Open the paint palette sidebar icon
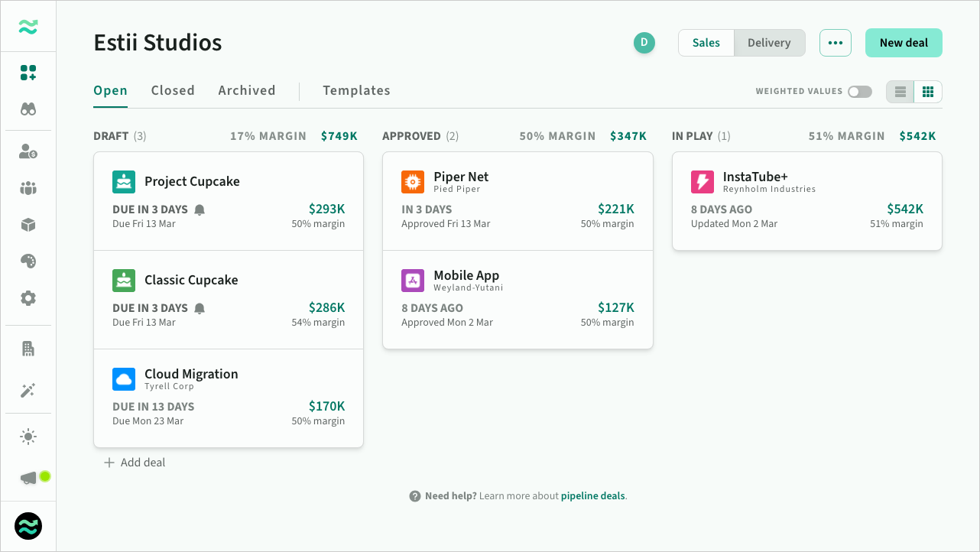The height and width of the screenshot is (552, 980). (x=28, y=261)
